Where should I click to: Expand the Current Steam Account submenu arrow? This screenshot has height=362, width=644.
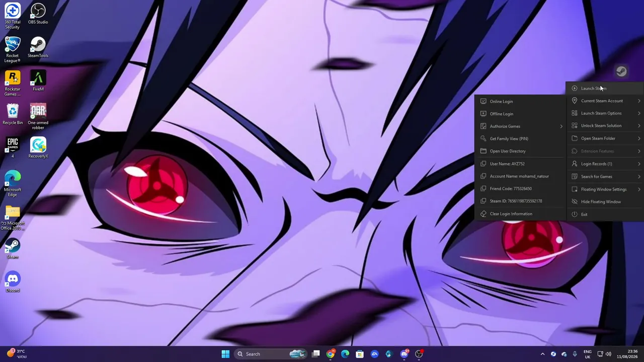coord(639,101)
